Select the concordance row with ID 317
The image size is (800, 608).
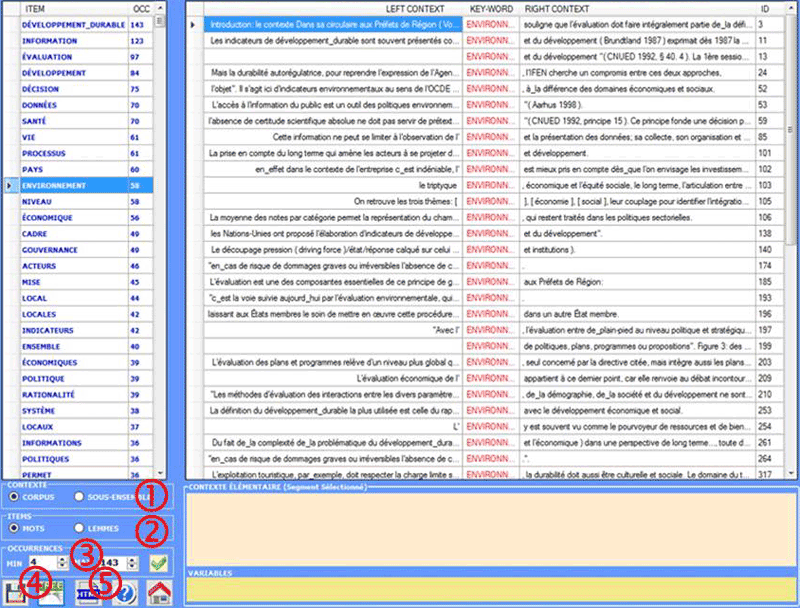(494, 474)
